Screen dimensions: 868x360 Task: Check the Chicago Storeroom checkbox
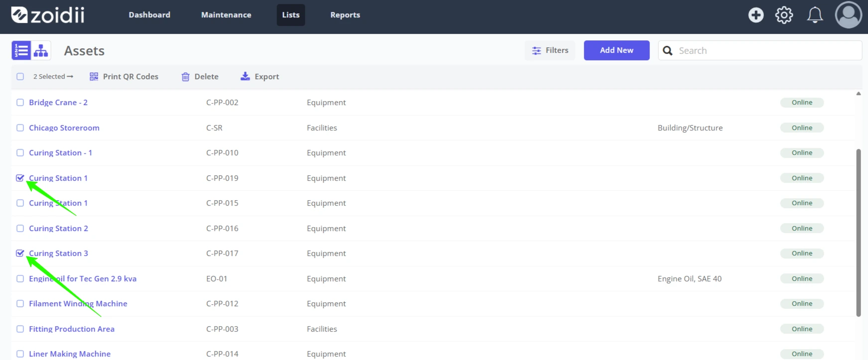pyautogui.click(x=20, y=128)
